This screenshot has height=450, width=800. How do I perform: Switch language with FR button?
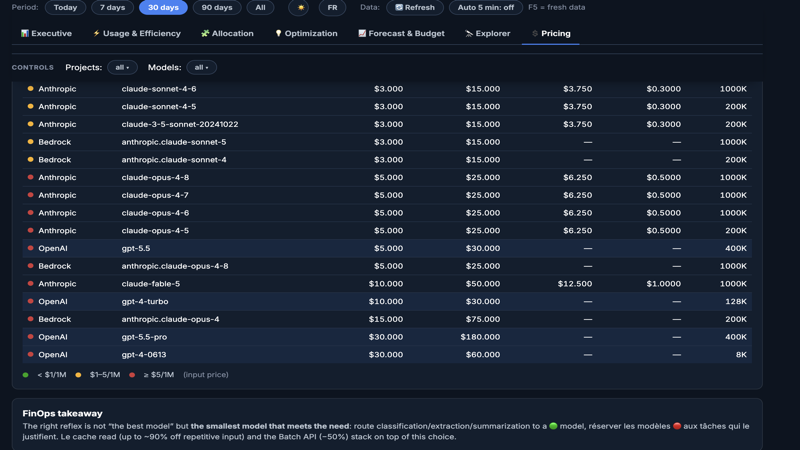click(332, 8)
